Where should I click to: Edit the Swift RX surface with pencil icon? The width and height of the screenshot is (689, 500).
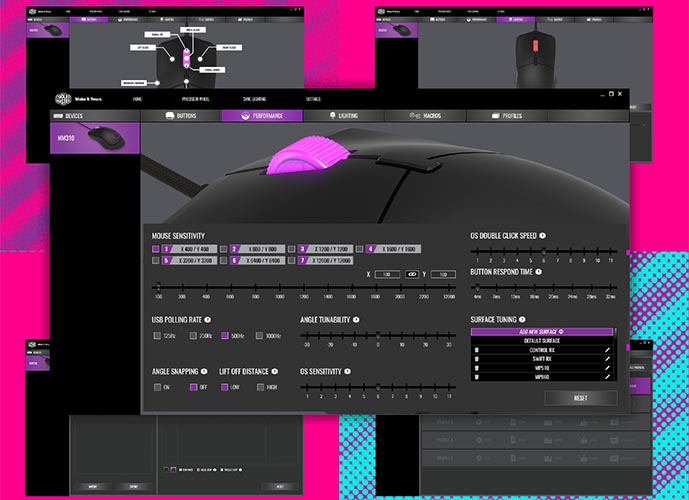tap(606, 359)
